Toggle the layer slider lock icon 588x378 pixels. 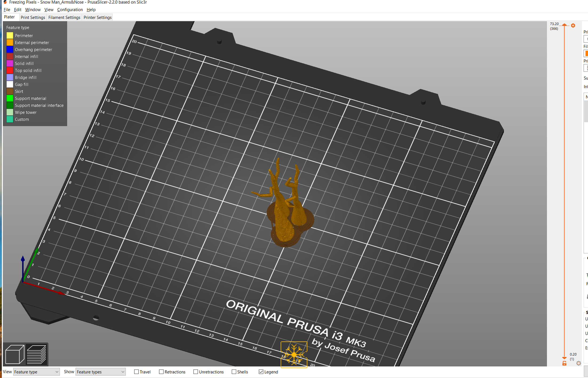pyautogui.click(x=564, y=363)
